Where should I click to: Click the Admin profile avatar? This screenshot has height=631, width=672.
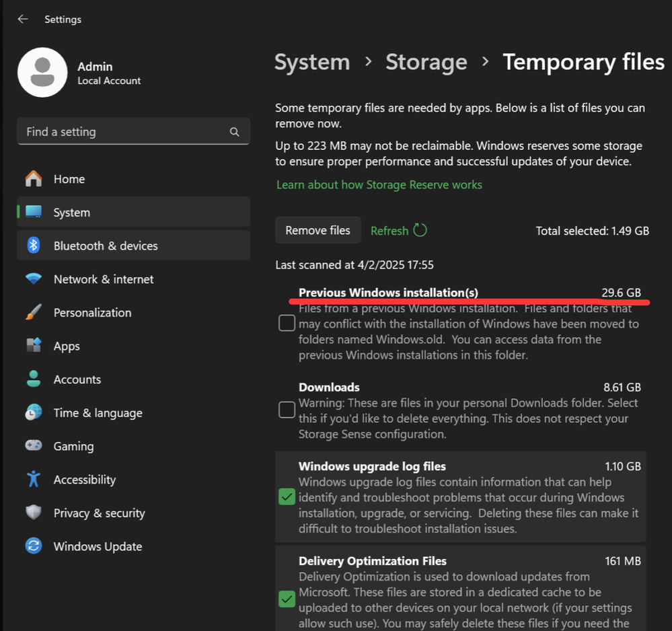tap(42, 72)
